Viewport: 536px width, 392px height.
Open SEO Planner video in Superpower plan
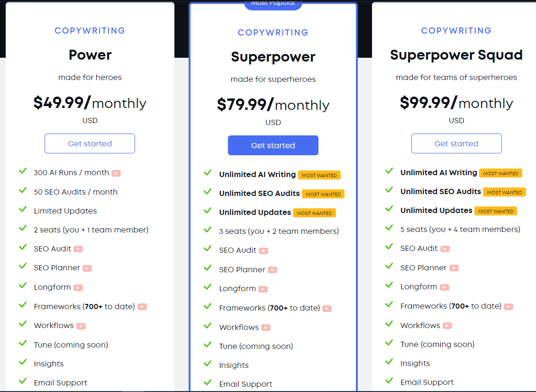273,270
